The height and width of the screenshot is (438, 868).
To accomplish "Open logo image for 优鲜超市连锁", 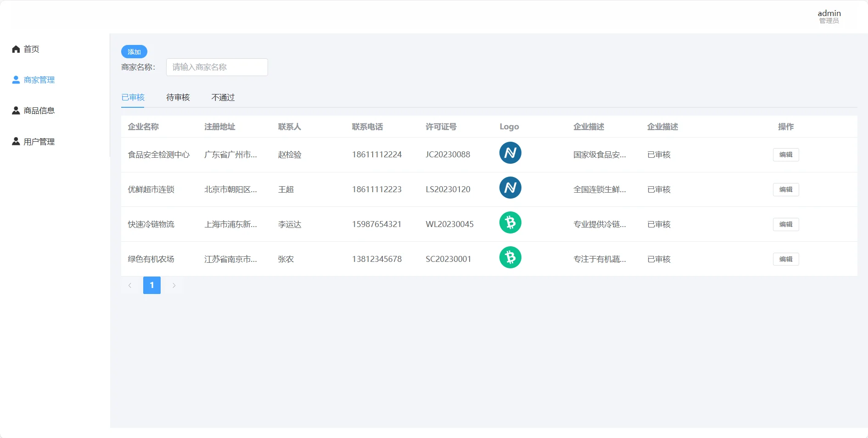I will pyautogui.click(x=510, y=188).
